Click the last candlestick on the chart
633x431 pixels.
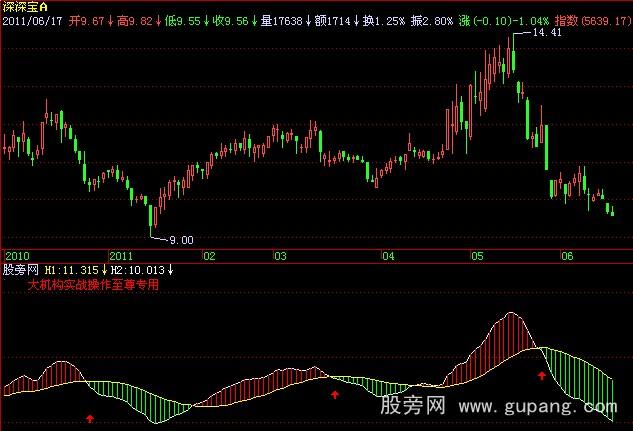tap(612, 211)
